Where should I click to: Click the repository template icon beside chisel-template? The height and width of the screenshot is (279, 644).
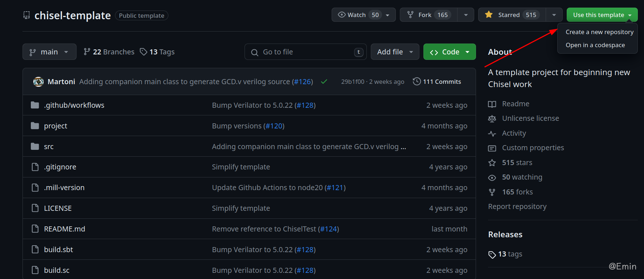coord(26,15)
